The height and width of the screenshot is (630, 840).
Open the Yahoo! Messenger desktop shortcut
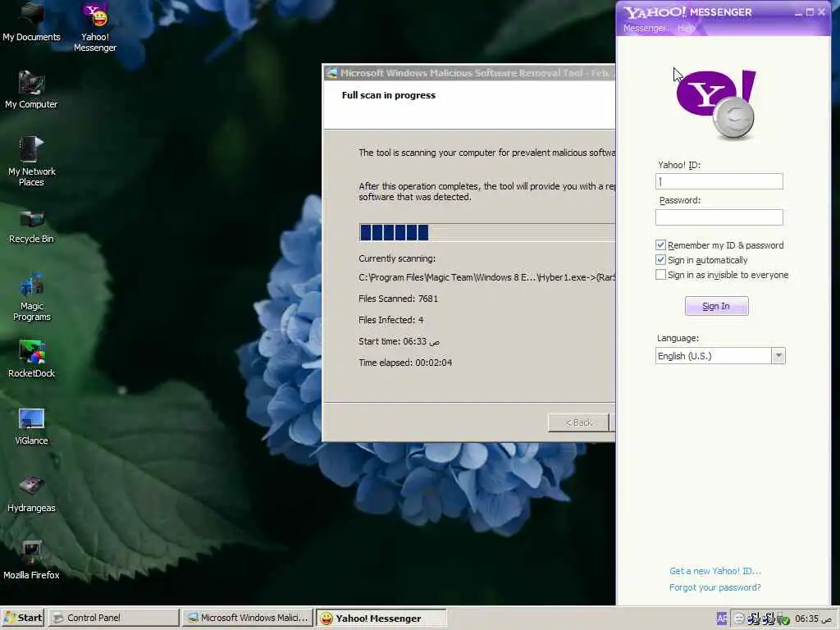point(95,27)
